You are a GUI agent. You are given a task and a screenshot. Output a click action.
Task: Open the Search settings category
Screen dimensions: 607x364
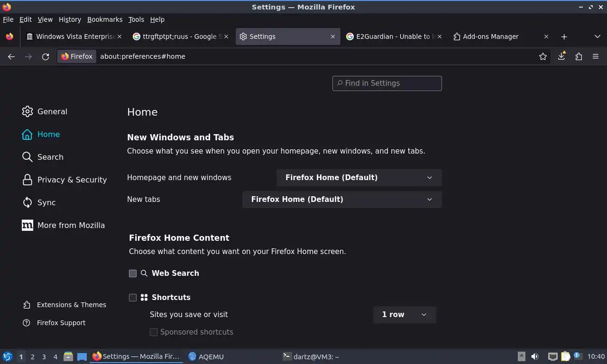click(43, 157)
